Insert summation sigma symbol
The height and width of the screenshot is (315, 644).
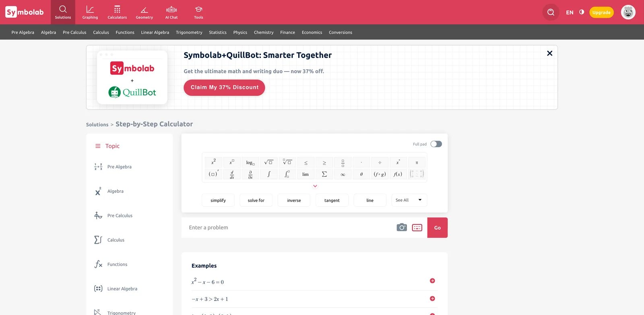pos(324,174)
